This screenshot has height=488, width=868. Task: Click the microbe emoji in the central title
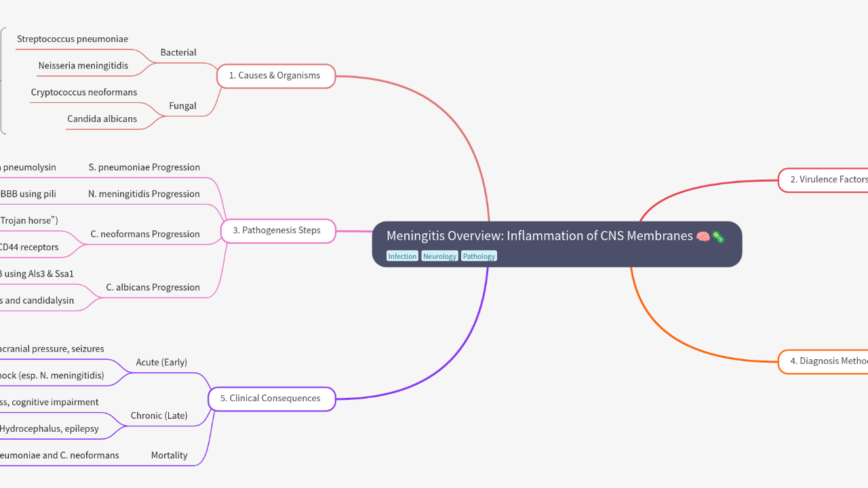[717, 237]
